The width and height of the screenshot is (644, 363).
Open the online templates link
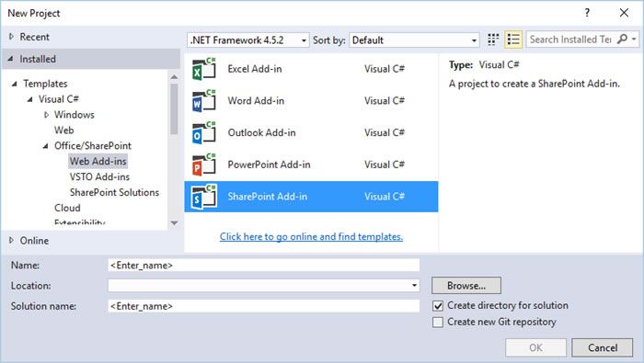(311, 237)
